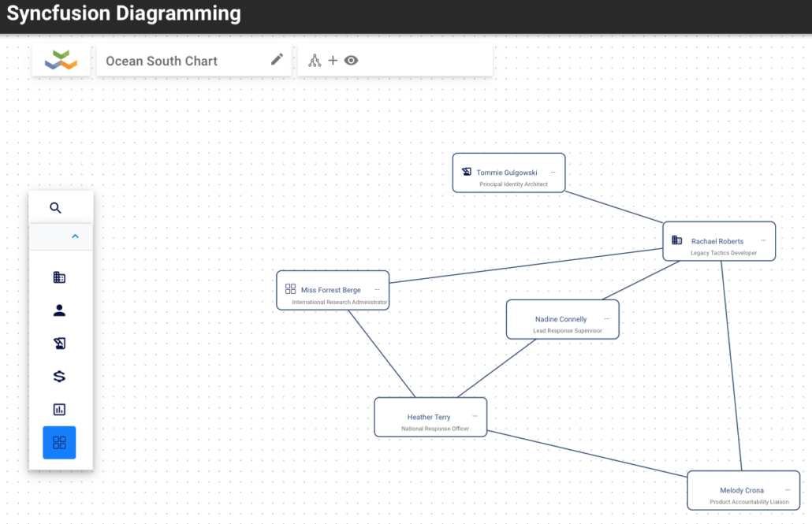
Task: Toggle visibility with the eye icon
Action: pos(351,61)
